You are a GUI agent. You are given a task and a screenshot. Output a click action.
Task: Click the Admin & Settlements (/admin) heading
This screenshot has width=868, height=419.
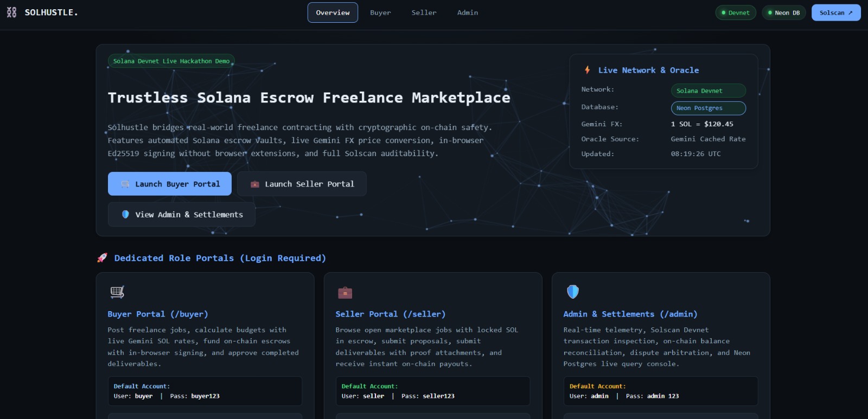pyautogui.click(x=630, y=314)
